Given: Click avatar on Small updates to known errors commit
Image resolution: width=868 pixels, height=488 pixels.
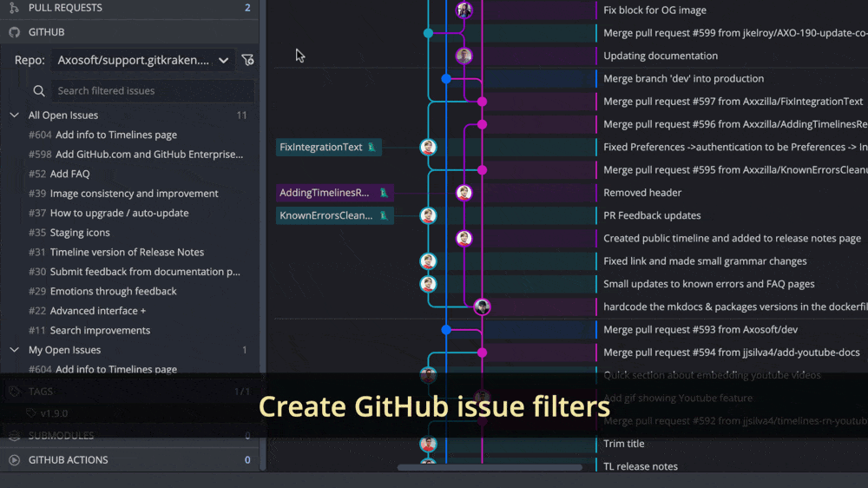Looking at the screenshot, I should (x=428, y=284).
